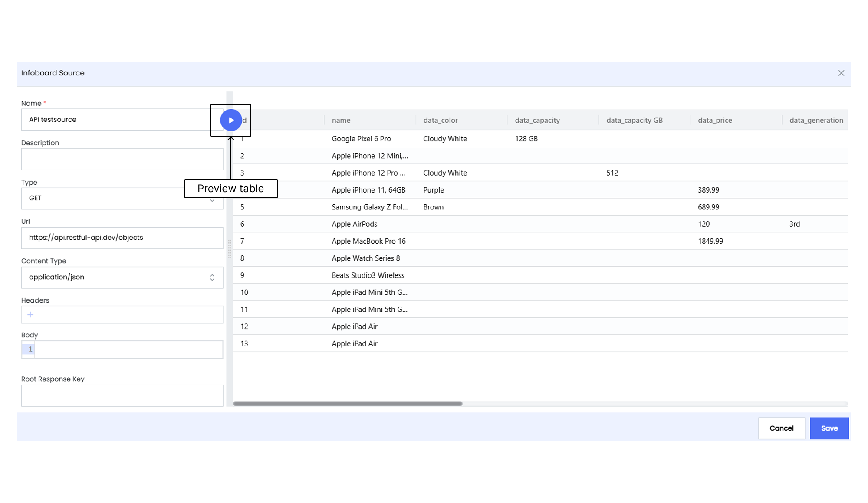Image resolution: width=868 pixels, height=503 pixels.
Task: Click the data_price column header
Action: tap(736, 120)
